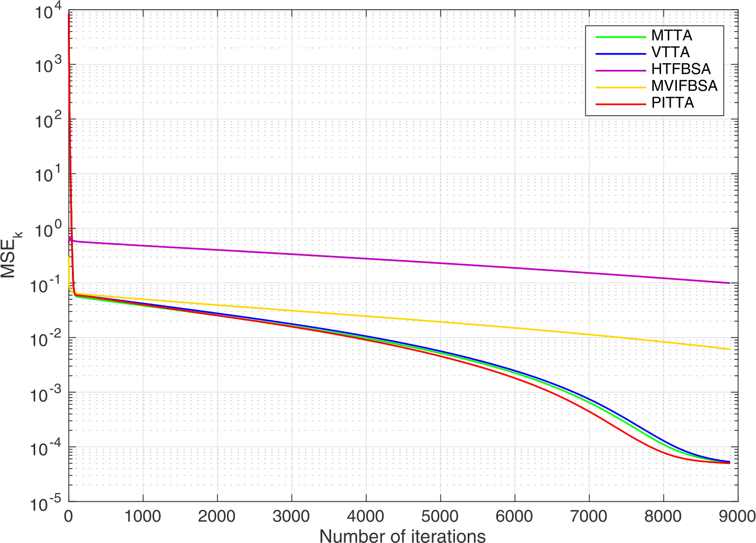Click the MVIFBSA legend label
This screenshot has height=543, width=756.
(685, 86)
